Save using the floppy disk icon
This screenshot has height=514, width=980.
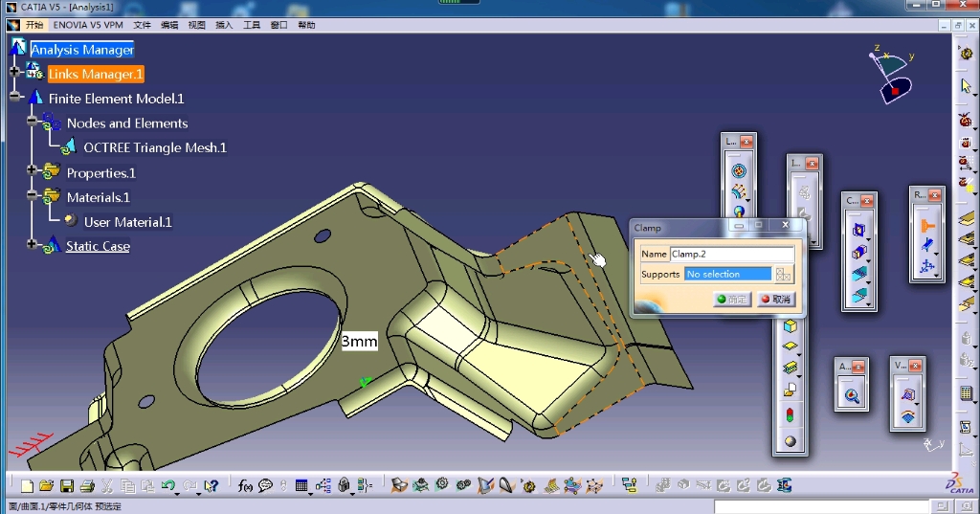coord(67,486)
